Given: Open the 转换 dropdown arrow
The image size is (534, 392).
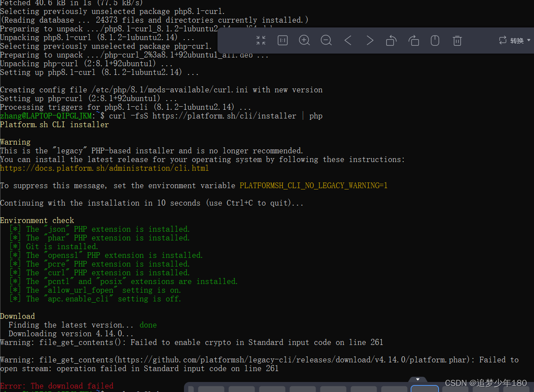Looking at the screenshot, I should (527, 40).
